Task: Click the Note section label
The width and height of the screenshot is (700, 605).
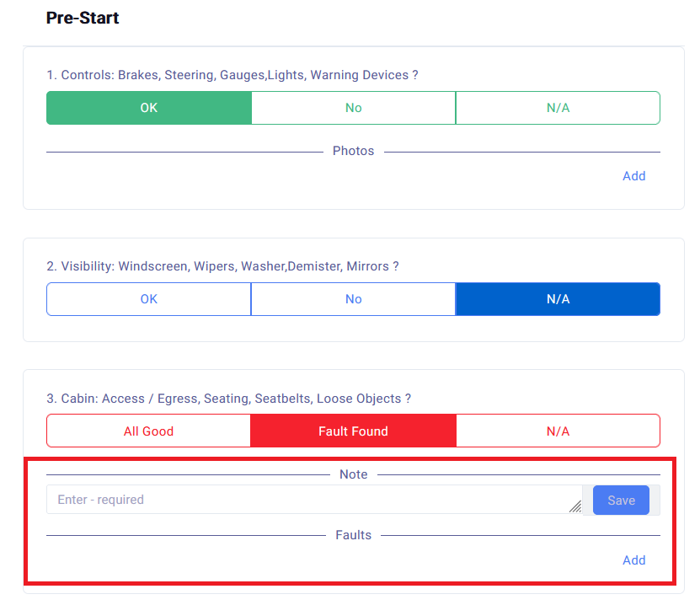Action: tap(353, 474)
